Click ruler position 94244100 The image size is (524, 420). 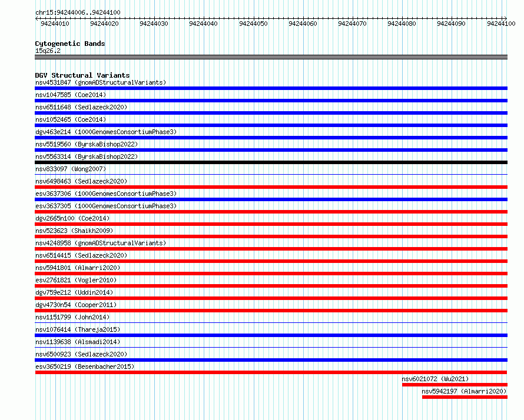[501, 24]
